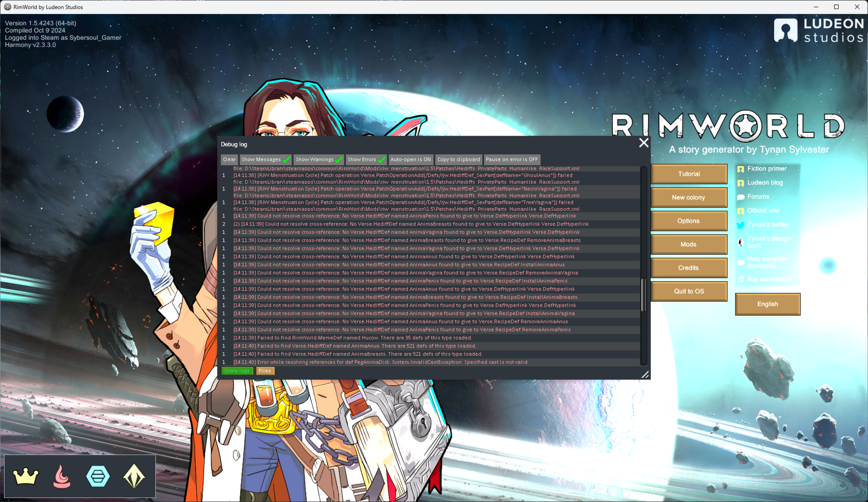The width and height of the screenshot is (868, 502).
Task: Select the GhoulAnus patch operation failed line
Action: pyautogui.click(x=430, y=178)
